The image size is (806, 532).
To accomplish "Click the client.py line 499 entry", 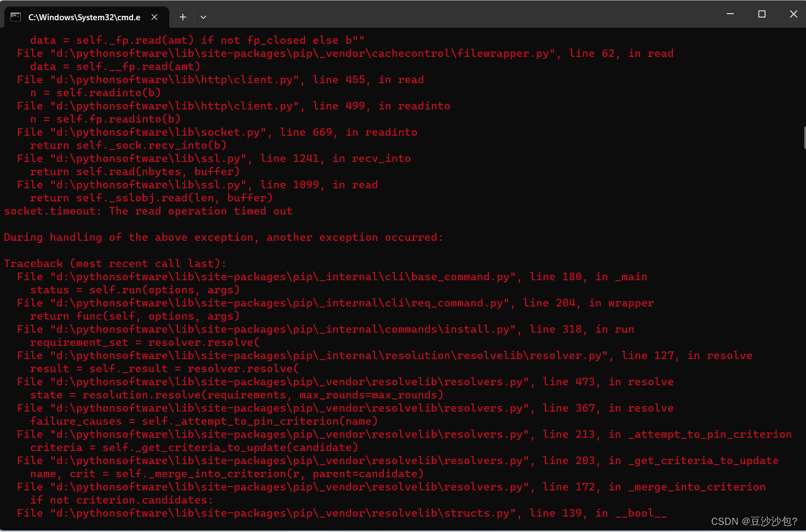I will 233,106.
